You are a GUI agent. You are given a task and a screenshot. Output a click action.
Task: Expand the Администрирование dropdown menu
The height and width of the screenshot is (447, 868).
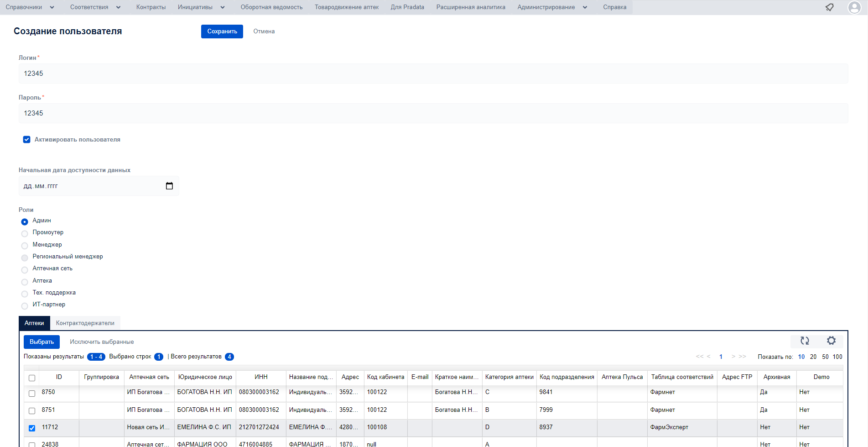552,7
